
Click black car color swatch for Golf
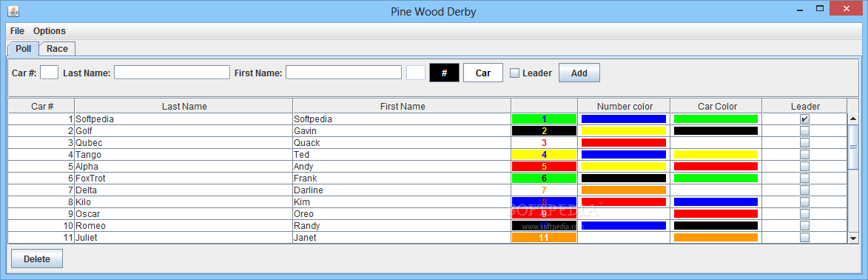pyautogui.click(x=716, y=131)
